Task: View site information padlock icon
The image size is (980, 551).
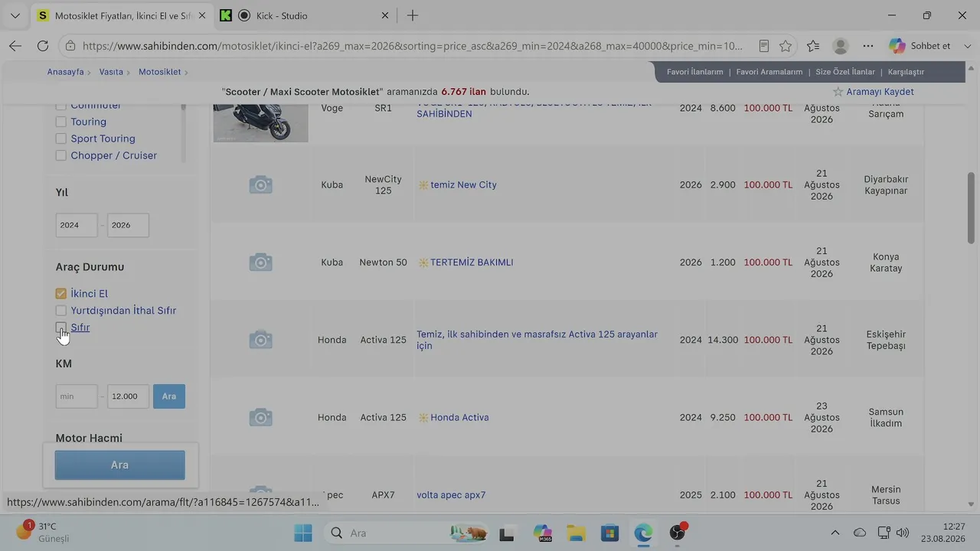Action: (70, 46)
